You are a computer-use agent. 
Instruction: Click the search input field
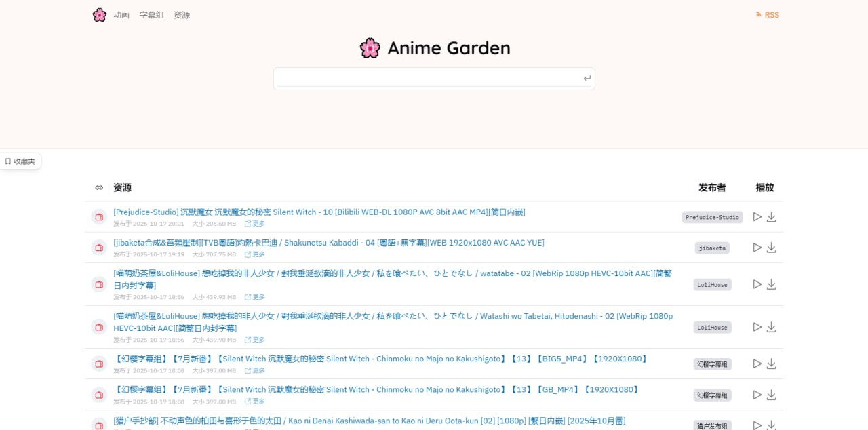click(x=434, y=77)
